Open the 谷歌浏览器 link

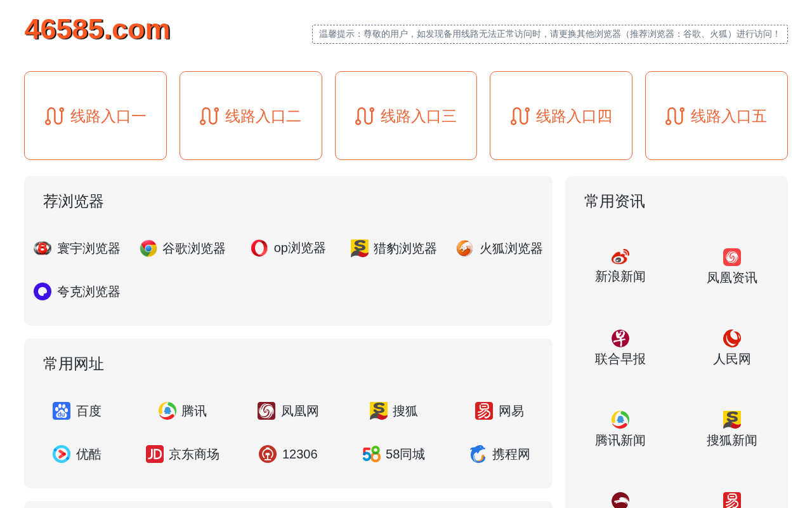coord(194,248)
